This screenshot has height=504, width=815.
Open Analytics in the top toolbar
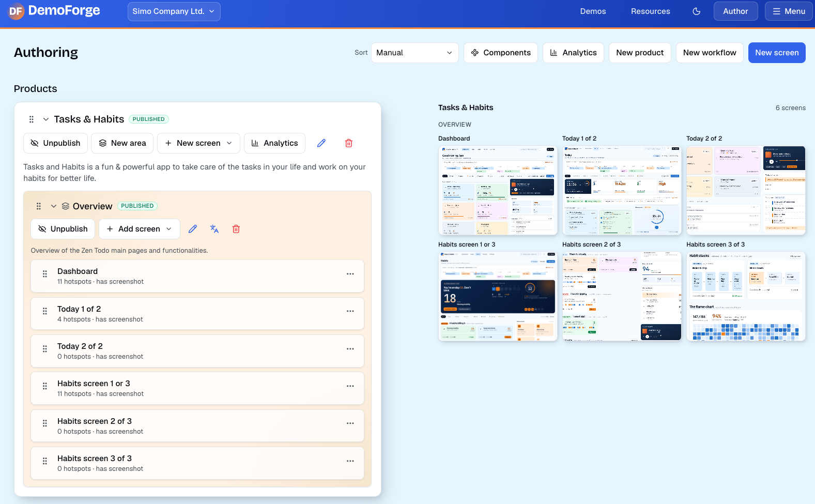(x=573, y=53)
